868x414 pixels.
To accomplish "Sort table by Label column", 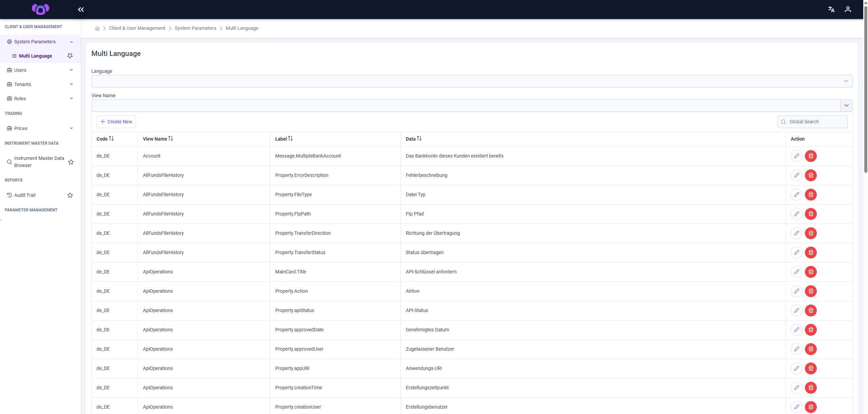I will (x=284, y=139).
